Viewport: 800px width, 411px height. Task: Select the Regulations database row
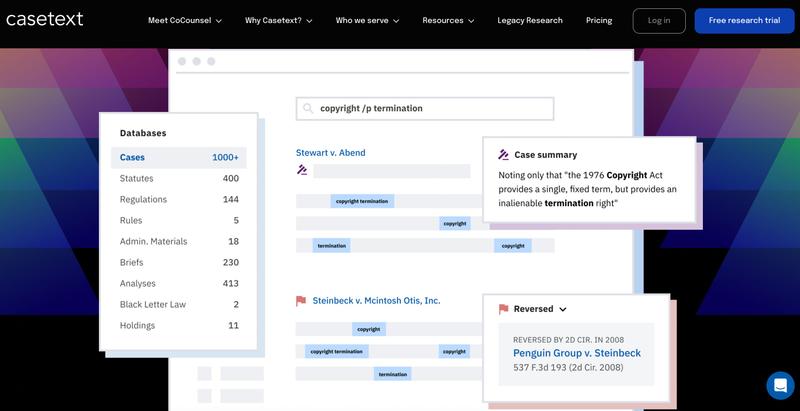pyautogui.click(x=179, y=199)
